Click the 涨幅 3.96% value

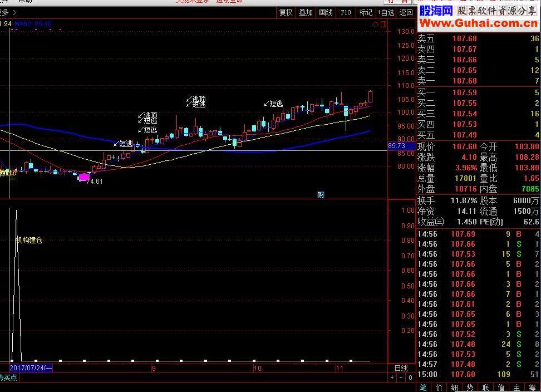click(x=466, y=168)
